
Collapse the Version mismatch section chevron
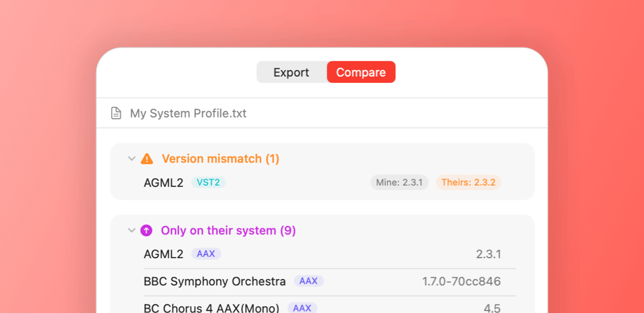click(x=131, y=159)
